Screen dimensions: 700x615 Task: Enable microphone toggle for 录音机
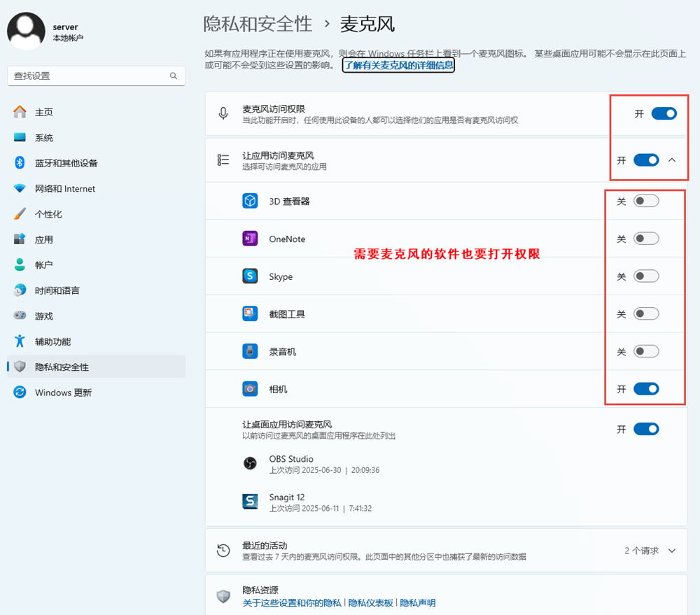coord(646,351)
